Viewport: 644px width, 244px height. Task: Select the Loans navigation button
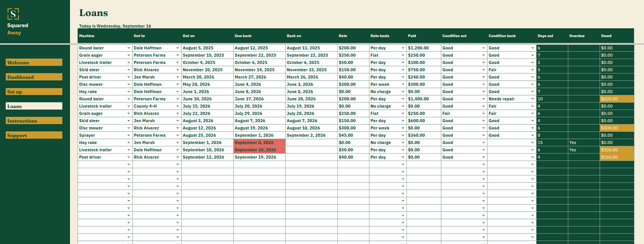coord(34,106)
